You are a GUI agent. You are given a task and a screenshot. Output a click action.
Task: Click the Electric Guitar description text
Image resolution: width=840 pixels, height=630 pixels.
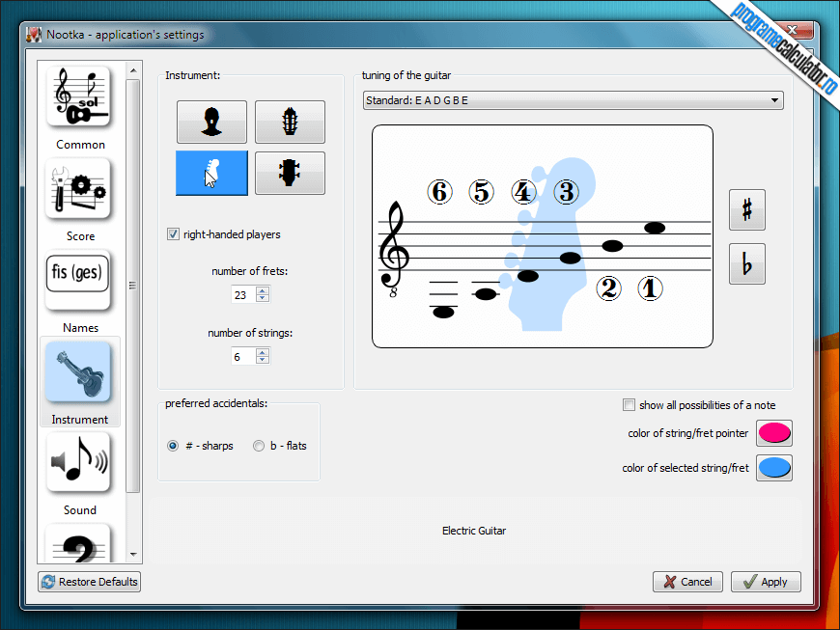point(474,531)
